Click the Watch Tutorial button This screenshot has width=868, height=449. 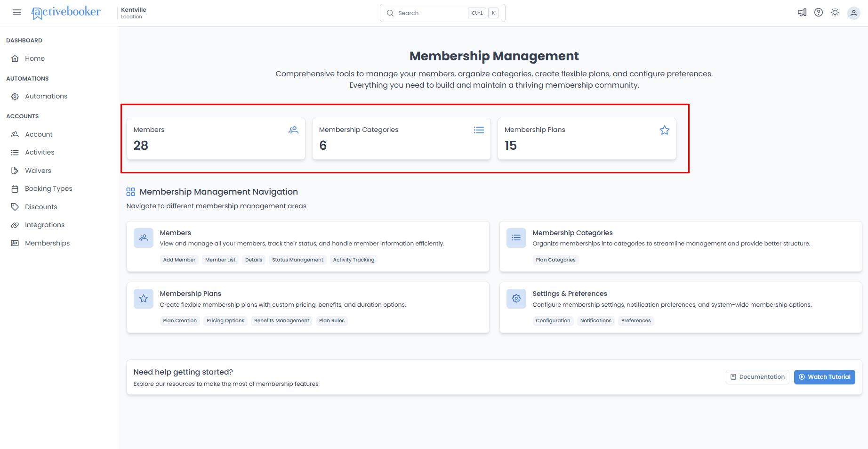[x=825, y=377]
